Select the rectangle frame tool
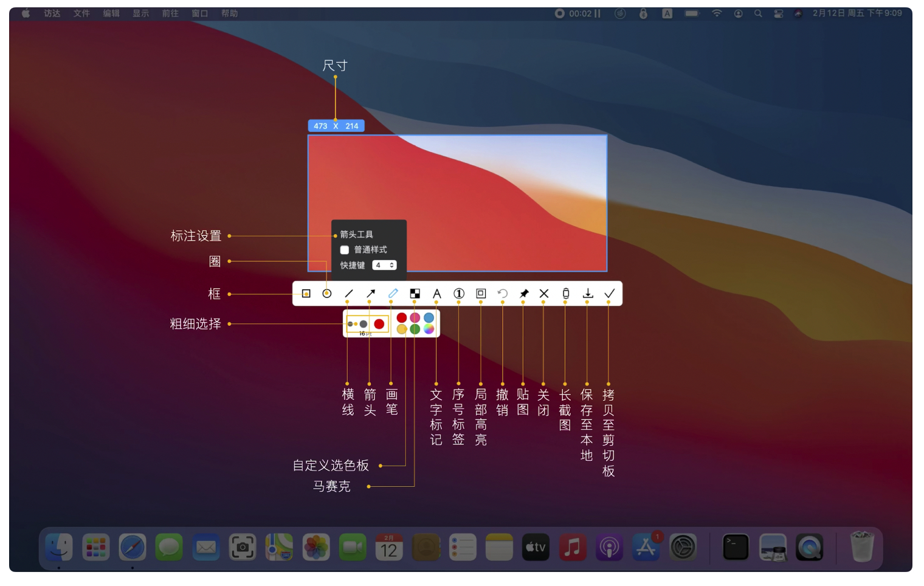The height and width of the screenshot is (586, 924). click(306, 294)
